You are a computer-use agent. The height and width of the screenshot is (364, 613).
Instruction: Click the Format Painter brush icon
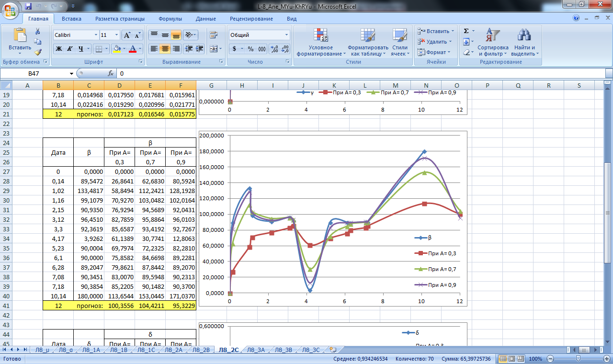pos(38,52)
